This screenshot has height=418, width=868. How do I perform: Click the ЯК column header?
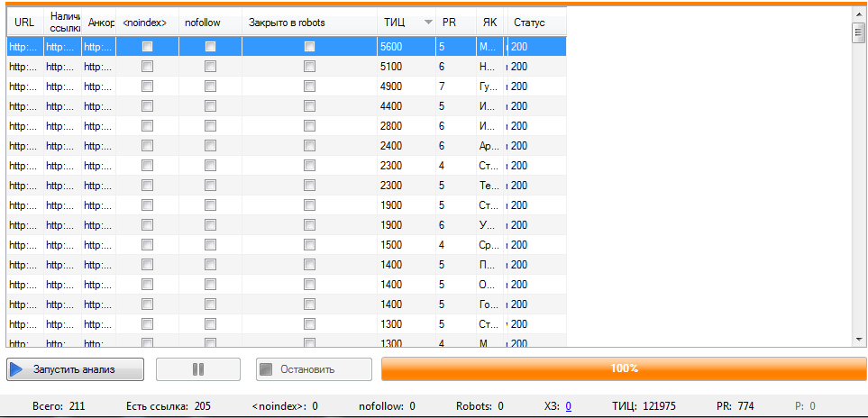489,22
